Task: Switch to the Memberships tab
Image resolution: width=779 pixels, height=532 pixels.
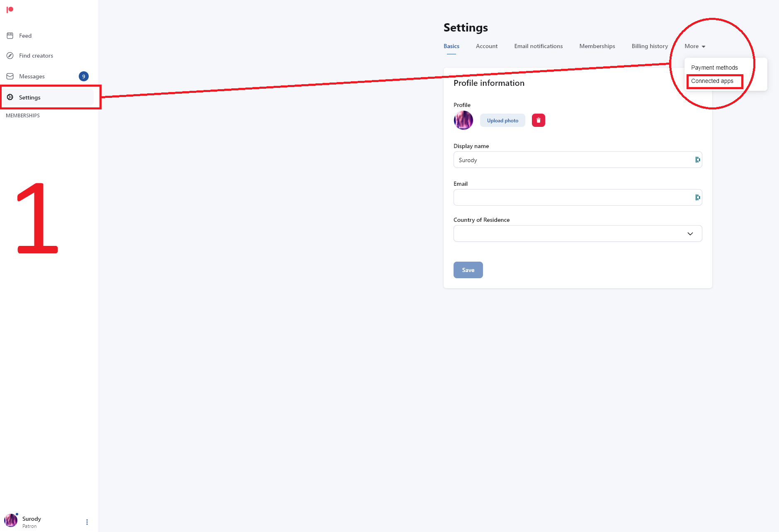Action: [597, 46]
